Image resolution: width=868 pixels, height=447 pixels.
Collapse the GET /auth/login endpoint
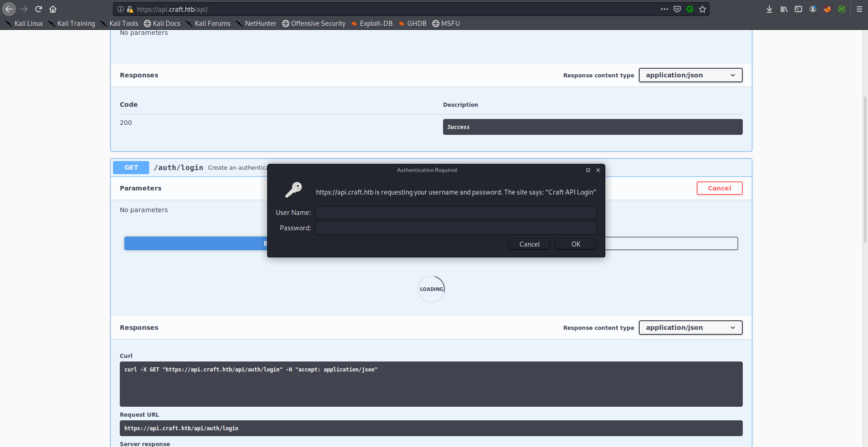click(x=179, y=167)
